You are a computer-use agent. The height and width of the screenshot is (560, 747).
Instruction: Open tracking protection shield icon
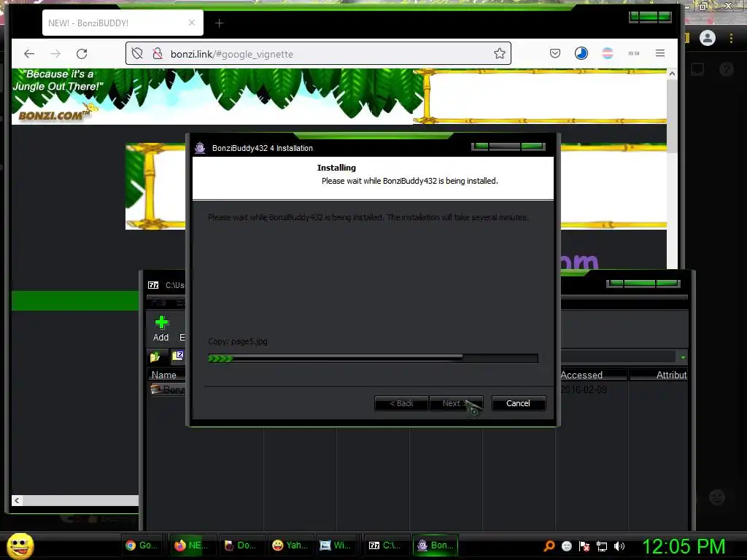[x=137, y=53]
